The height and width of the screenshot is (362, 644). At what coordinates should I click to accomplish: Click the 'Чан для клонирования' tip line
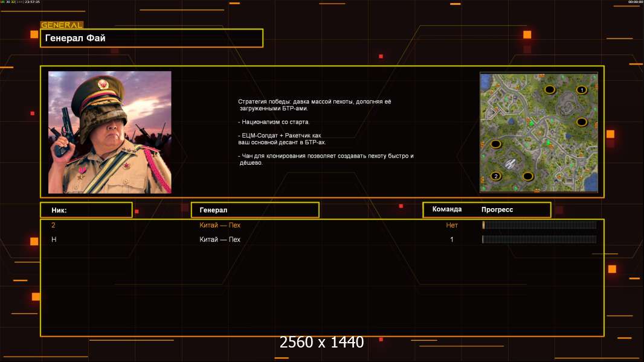[326, 159]
